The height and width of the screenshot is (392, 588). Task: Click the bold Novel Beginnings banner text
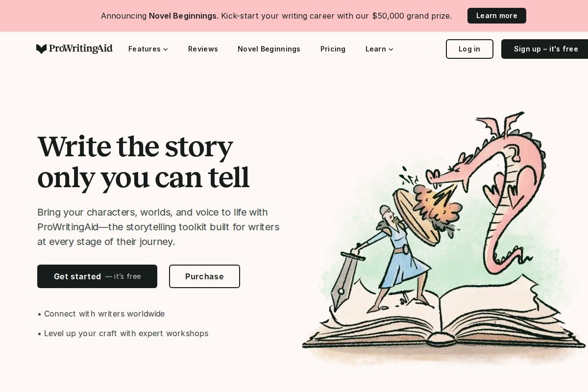click(183, 16)
